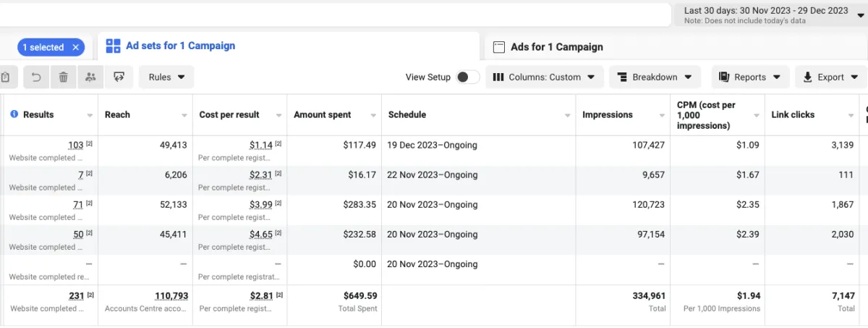Image resolution: width=868 pixels, height=328 pixels.
Task: Click the people audience icon in toolbar
Action: pyautogui.click(x=90, y=77)
